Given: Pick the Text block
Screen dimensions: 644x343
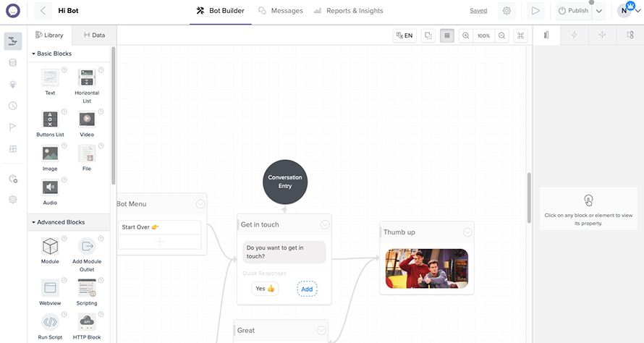Looking at the screenshot, I should point(50,82).
